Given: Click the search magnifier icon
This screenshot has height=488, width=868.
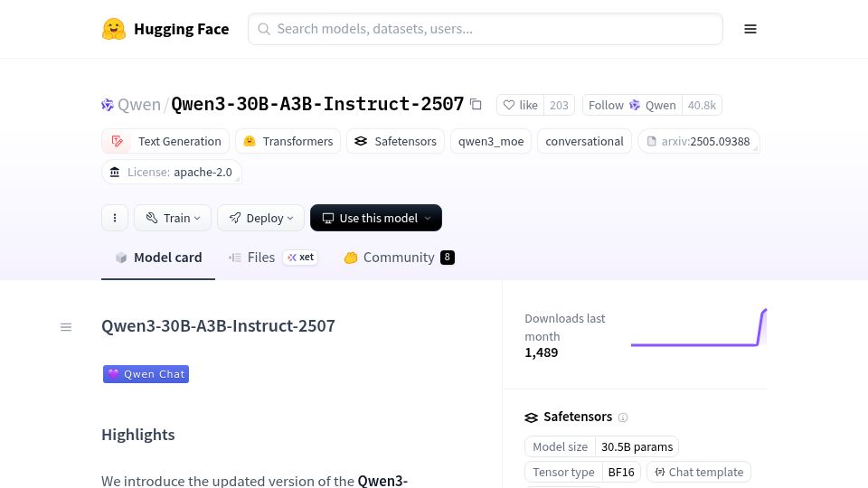Looking at the screenshot, I should coord(264,29).
